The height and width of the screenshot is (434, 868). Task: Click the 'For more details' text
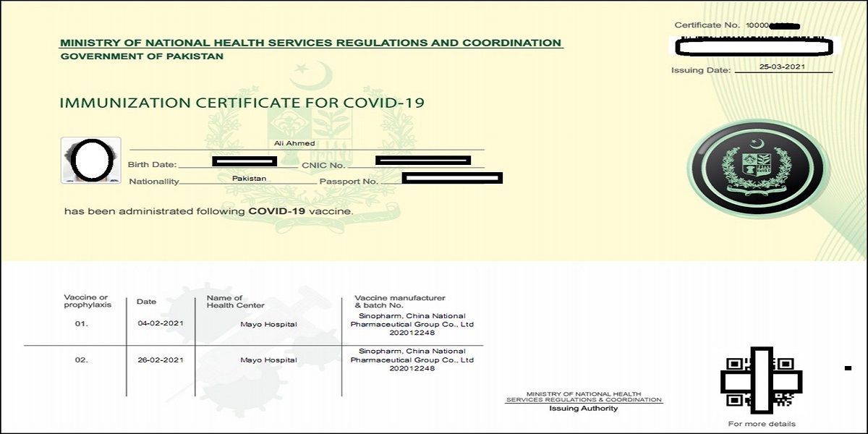(x=761, y=424)
